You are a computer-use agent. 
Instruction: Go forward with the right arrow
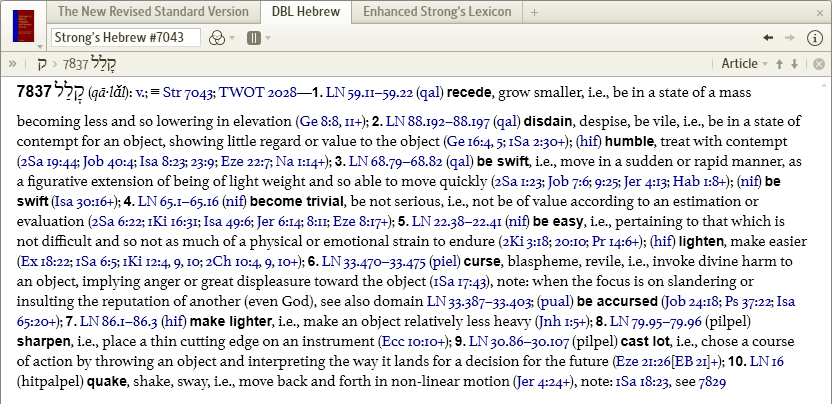[790, 37]
